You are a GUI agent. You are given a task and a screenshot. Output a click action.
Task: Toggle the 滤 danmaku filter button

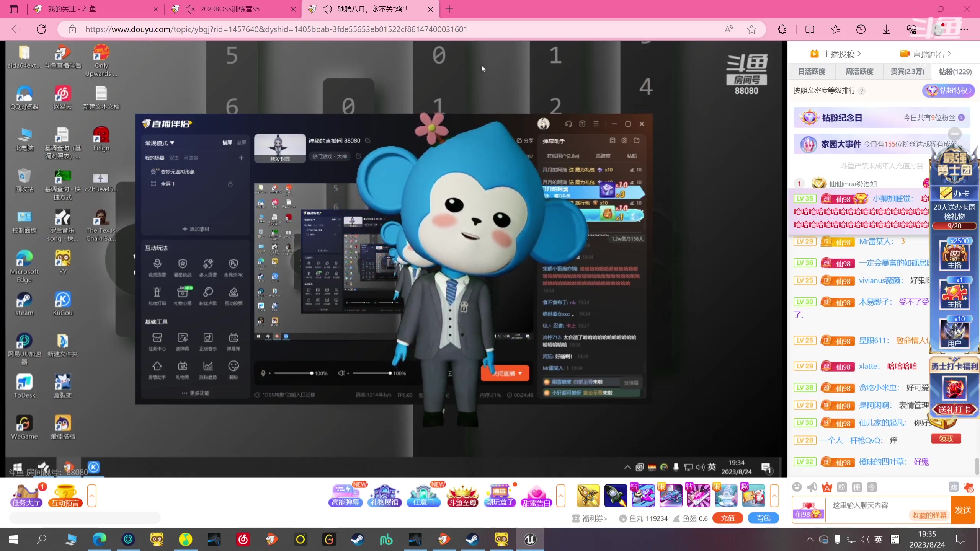(954, 487)
